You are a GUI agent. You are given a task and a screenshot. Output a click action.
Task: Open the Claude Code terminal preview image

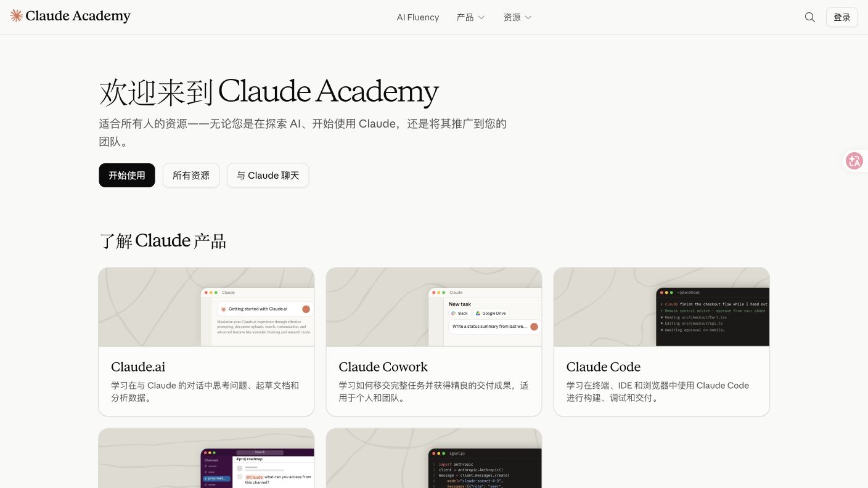click(x=661, y=307)
